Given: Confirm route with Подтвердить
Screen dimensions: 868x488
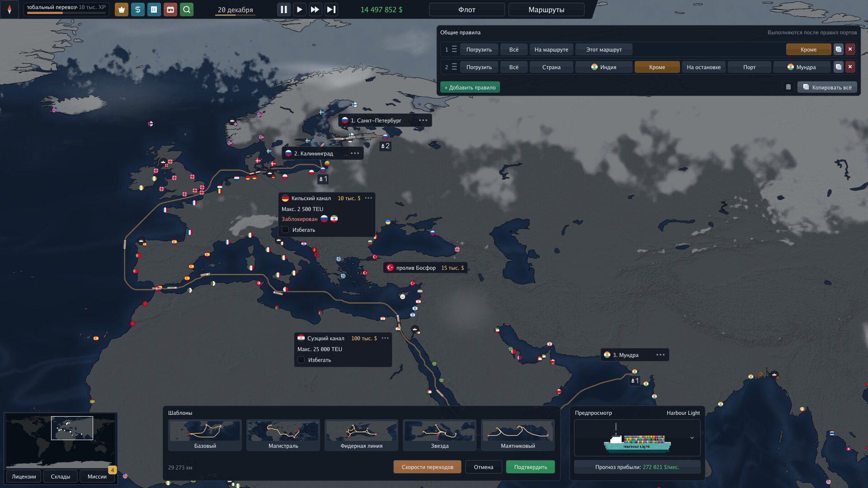Looking at the screenshot, I should (530, 467).
